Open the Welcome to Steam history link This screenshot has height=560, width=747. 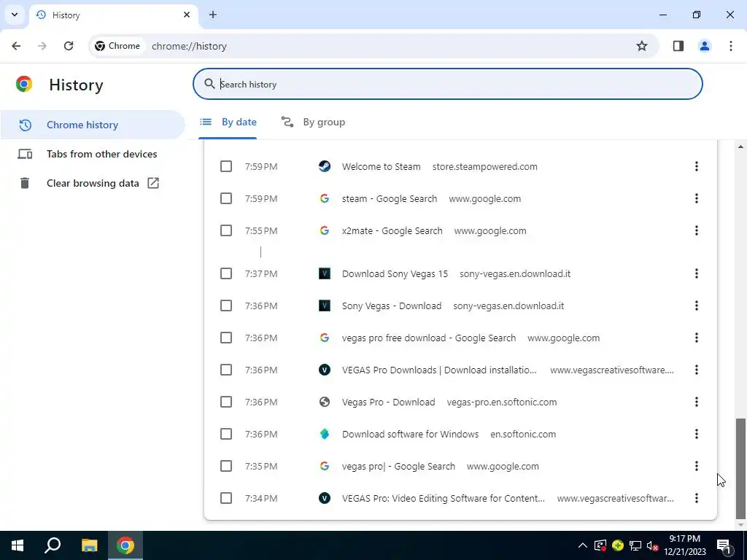click(381, 167)
